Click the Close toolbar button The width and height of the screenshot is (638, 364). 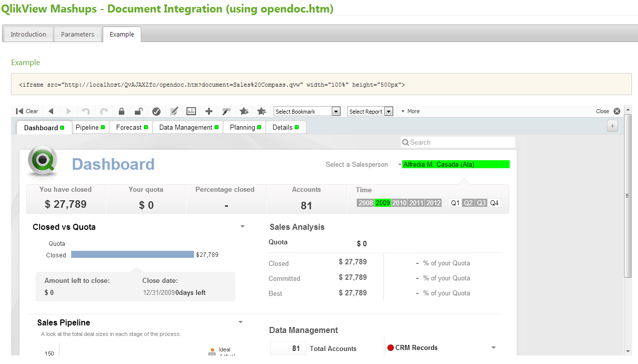[x=608, y=111]
